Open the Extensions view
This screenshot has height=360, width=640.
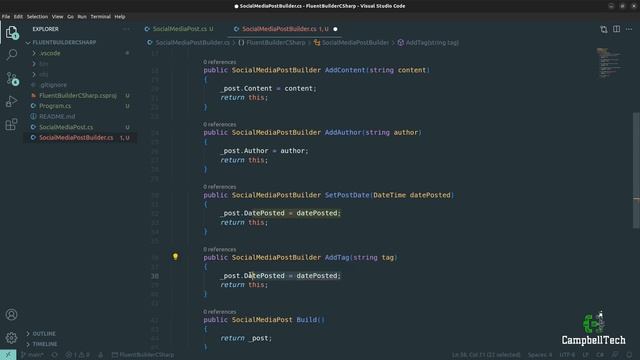(11, 124)
